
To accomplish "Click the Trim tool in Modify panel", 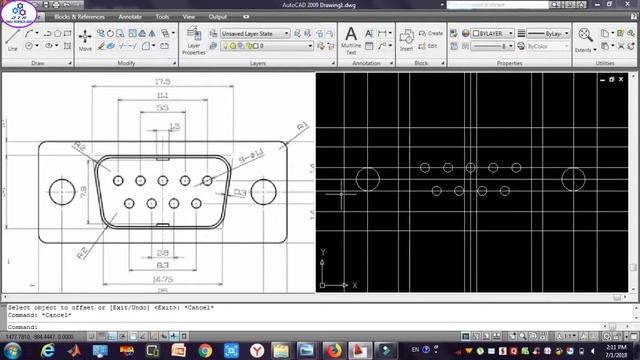I will pyautogui.click(x=122, y=46).
